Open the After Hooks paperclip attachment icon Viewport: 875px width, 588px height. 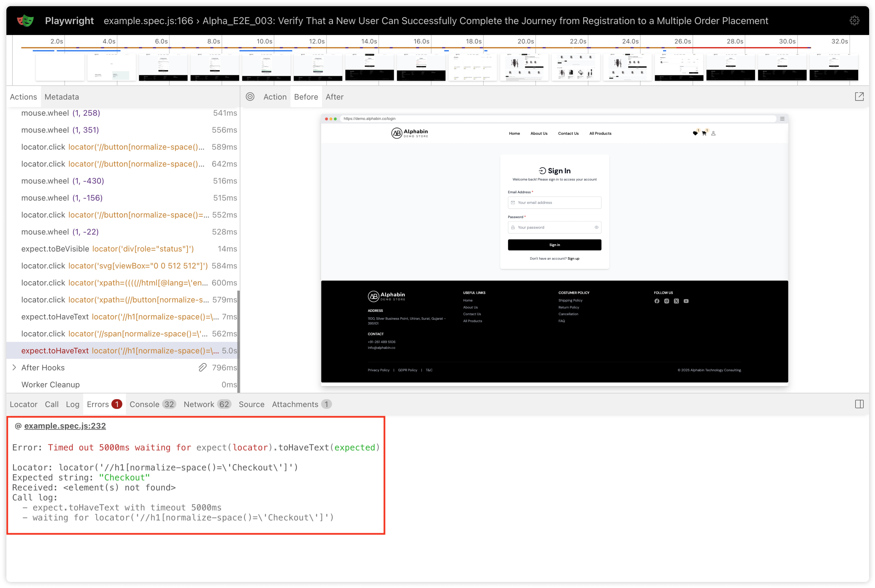pyautogui.click(x=203, y=367)
